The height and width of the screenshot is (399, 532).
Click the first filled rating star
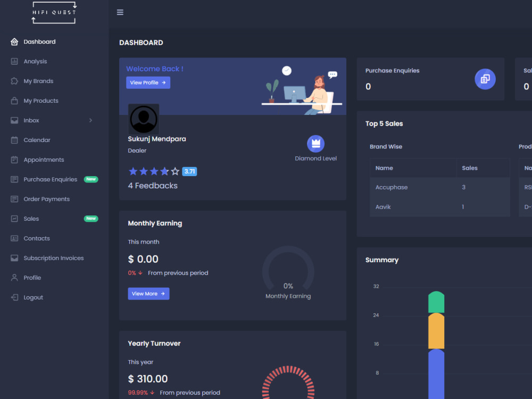tap(133, 171)
